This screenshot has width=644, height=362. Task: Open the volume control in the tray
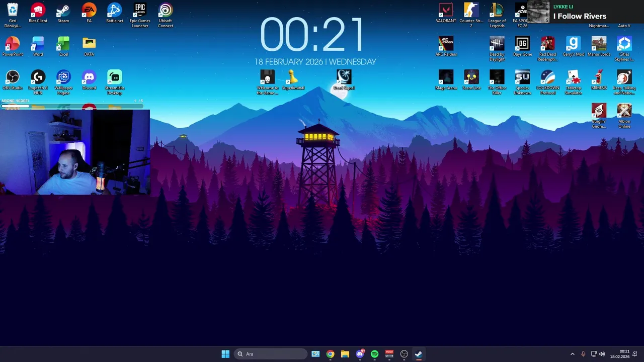pyautogui.click(x=602, y=354)
